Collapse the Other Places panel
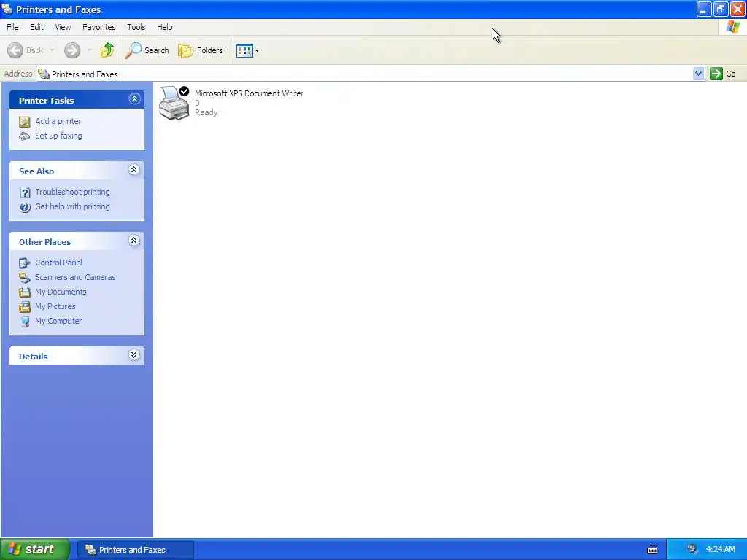The height and width of the screenshot is (560, 747). [134, 241]
